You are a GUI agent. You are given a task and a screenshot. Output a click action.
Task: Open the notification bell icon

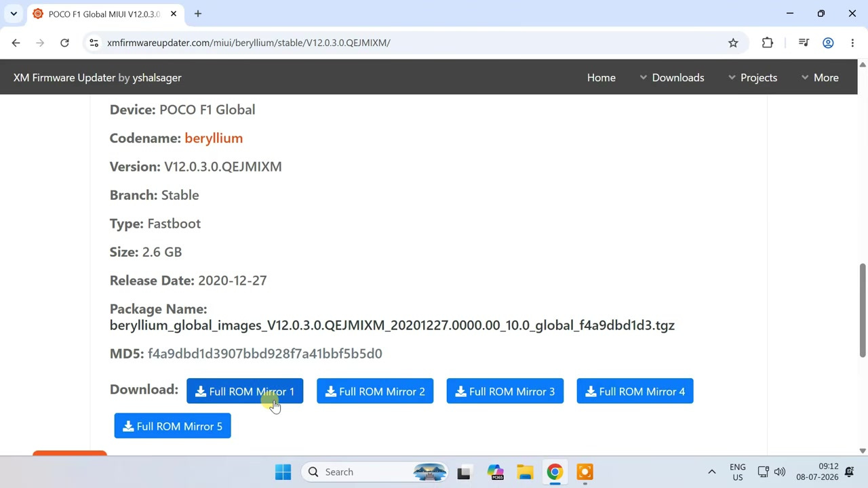coord(849,472)
